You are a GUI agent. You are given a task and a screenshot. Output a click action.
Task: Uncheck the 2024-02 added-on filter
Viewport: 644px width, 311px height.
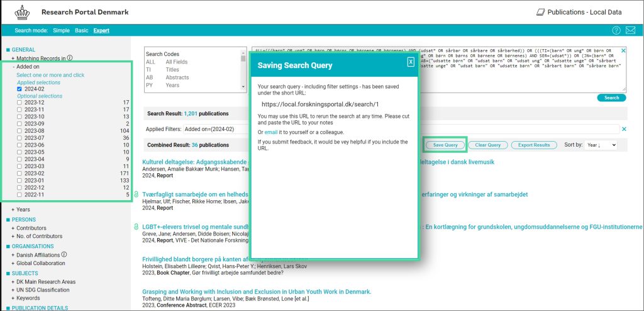[19, 89]
